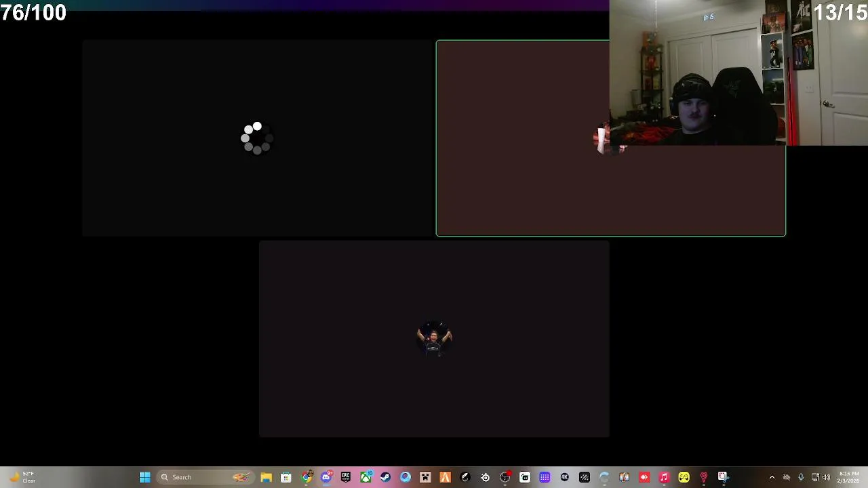This screenshot has width=868, height=488.
Task: Open the SteelSeries app in the taskbar
Action: tap(486, 477)
